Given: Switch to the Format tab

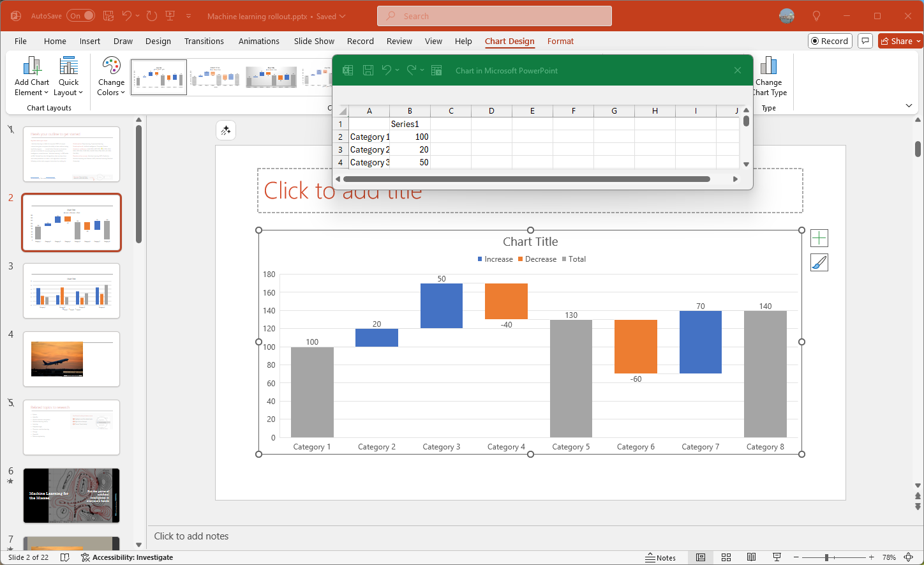Looking at the screenshot, I should [560, 41].
